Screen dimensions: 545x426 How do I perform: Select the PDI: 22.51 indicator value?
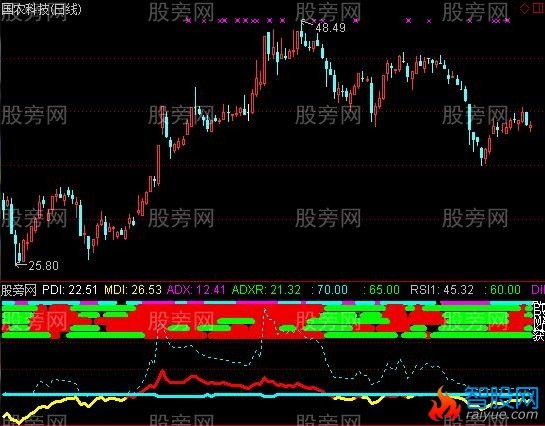(70, 290)
